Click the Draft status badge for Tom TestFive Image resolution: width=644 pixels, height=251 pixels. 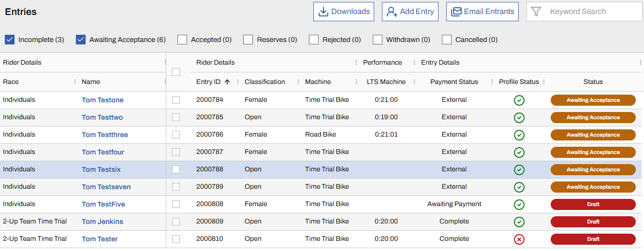pyautogui.click(x=593, y=204)
